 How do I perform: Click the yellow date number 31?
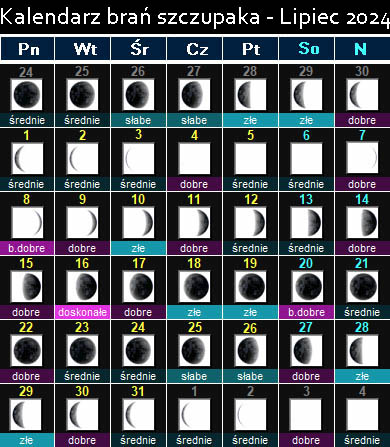[138, 391]
